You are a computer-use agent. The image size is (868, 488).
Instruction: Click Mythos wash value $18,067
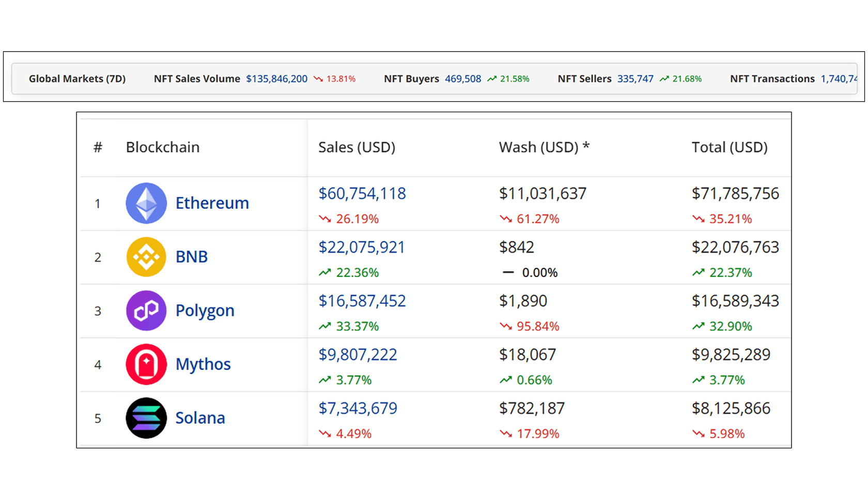coord(528,355)
